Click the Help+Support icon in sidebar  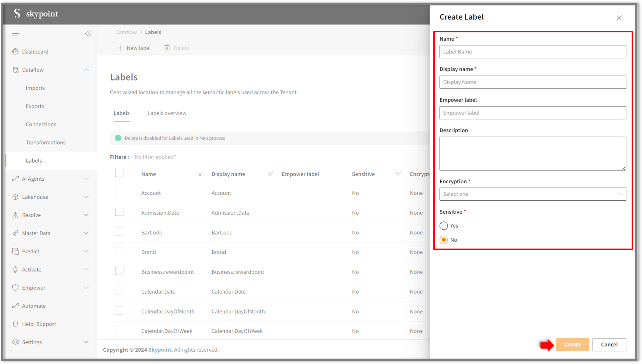click(x=16, y=324)
